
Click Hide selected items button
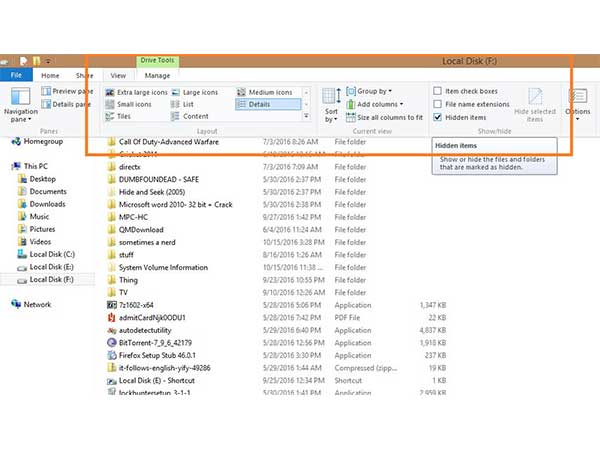534,103
